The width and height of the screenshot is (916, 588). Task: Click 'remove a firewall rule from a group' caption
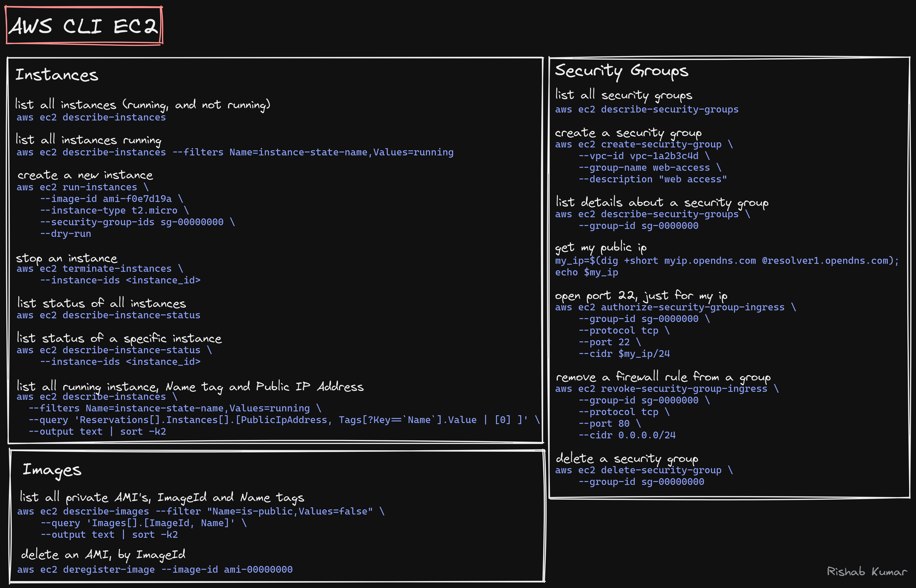point(663,377)
